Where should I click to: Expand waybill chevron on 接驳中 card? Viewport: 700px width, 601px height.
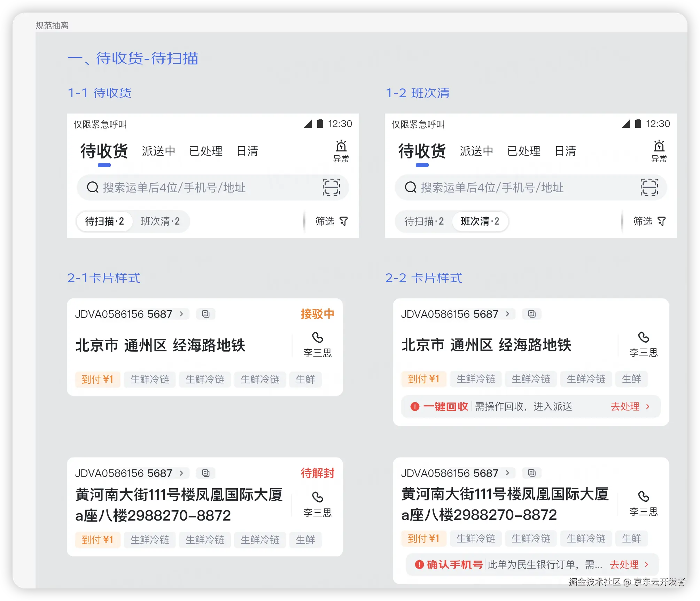point(181,314)
